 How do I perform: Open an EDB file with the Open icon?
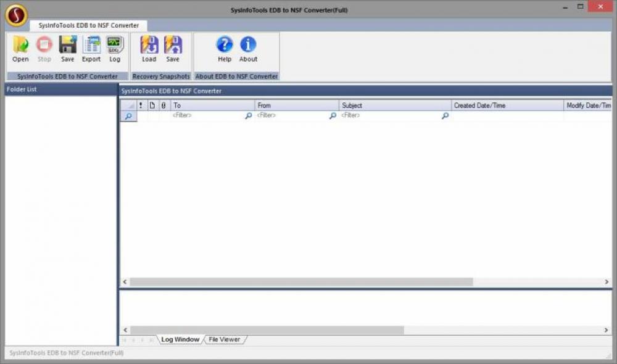click(x=20, y=49)
